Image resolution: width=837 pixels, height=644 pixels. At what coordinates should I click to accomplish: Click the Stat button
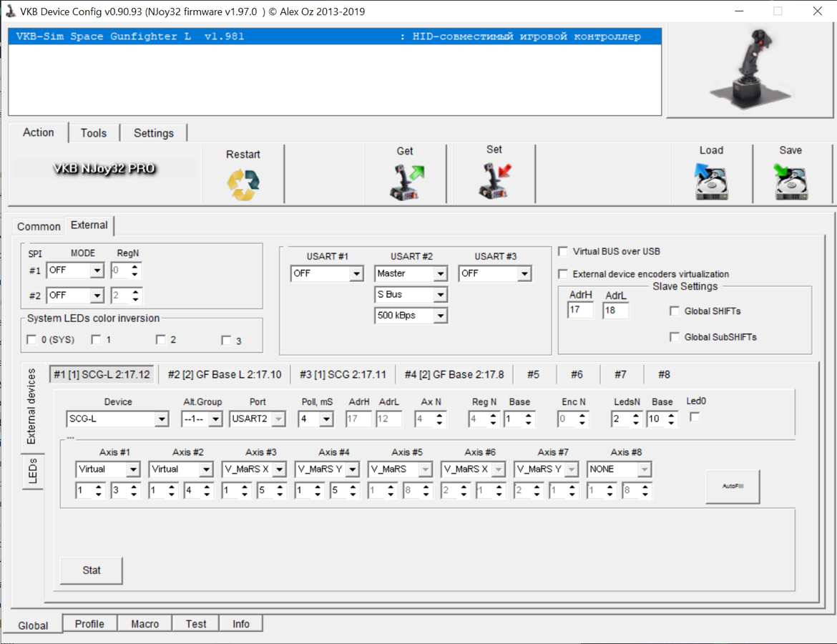92,570
